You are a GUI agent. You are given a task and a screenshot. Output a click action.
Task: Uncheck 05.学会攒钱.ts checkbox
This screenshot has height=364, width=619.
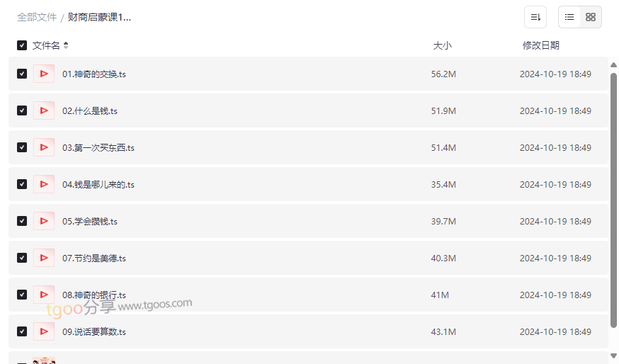[22, 221]
